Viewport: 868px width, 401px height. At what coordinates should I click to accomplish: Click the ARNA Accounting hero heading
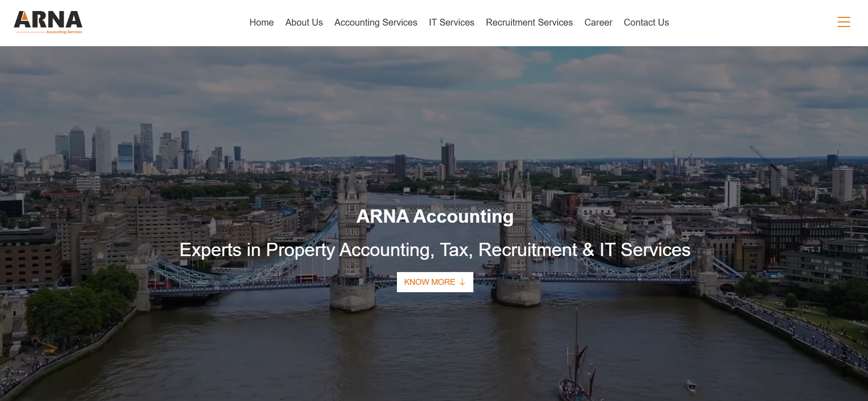[x=435, y=216]
